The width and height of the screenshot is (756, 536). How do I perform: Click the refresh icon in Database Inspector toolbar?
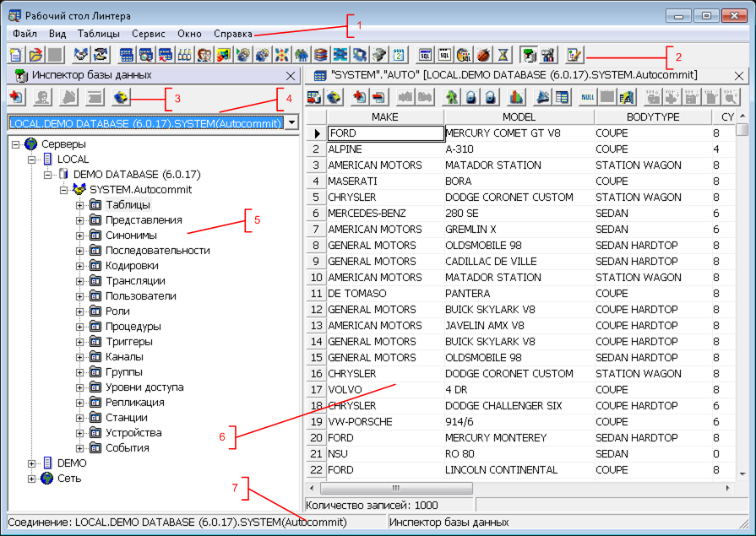click(120, 97)
